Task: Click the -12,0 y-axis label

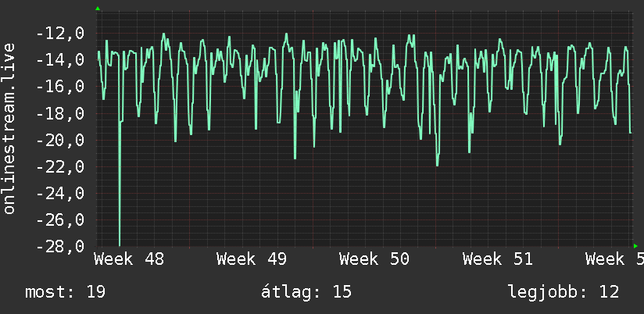Action: point(60,34)
